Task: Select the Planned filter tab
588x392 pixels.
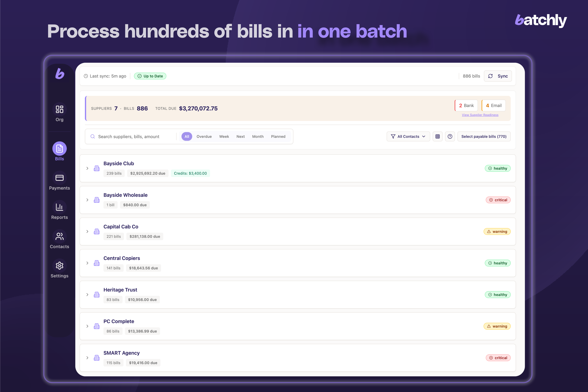Action: coord(278,136)
